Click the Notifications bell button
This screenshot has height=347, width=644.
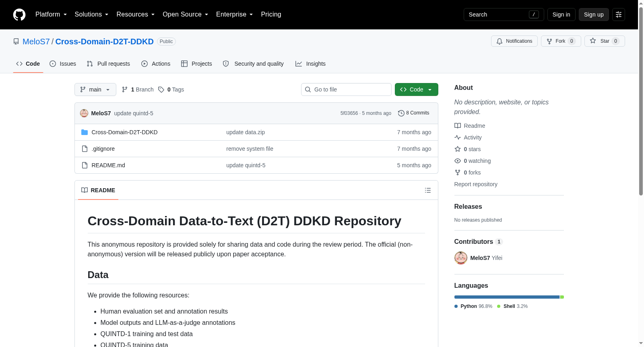point(514,41)
